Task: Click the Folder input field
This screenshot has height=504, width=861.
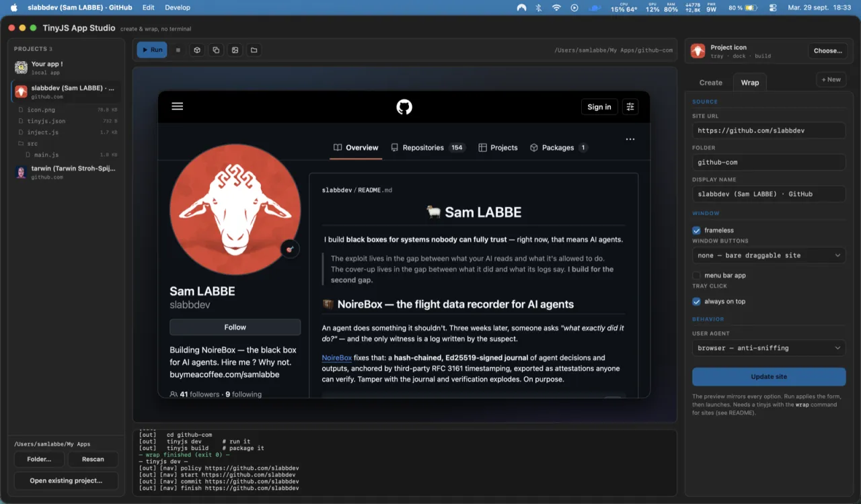Action: point(769,162)
